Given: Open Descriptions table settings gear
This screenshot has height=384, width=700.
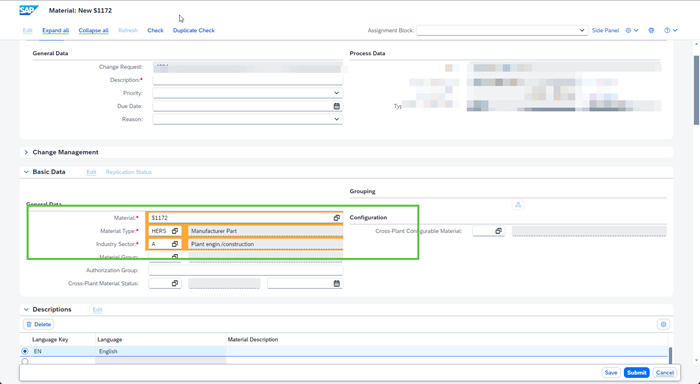Looking at the screenshot, I should pyautogui.click(x=663, y=324).
